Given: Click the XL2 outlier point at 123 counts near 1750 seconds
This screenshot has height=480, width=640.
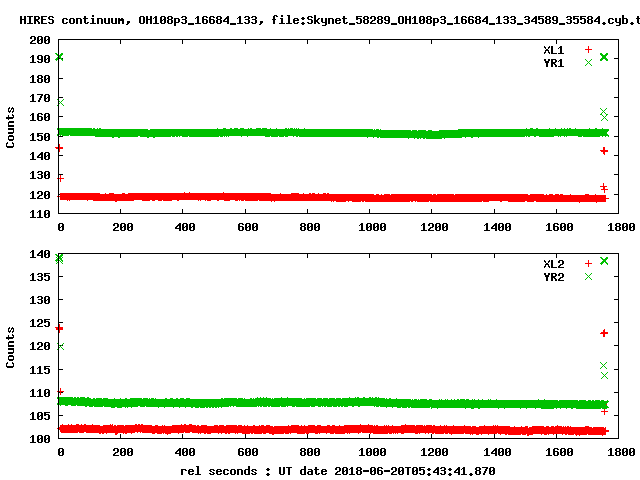Looking at the screenshot, I should coord(604,333).
